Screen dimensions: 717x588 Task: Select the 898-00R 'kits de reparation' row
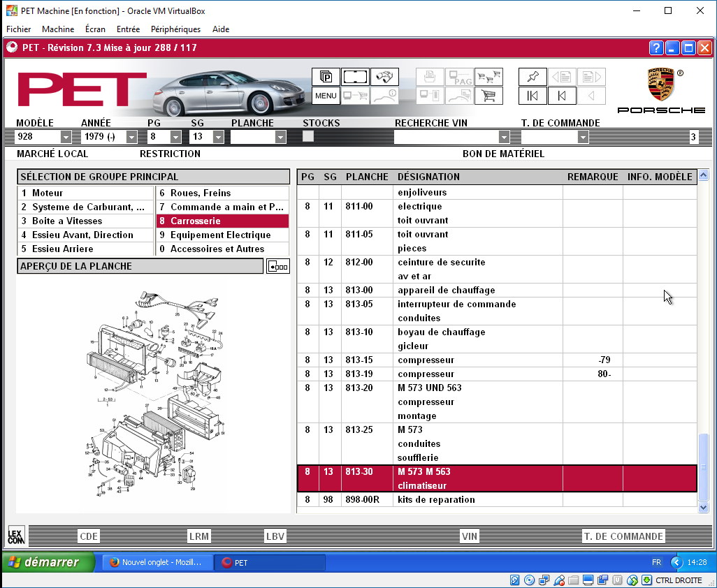tap(497, 499)
